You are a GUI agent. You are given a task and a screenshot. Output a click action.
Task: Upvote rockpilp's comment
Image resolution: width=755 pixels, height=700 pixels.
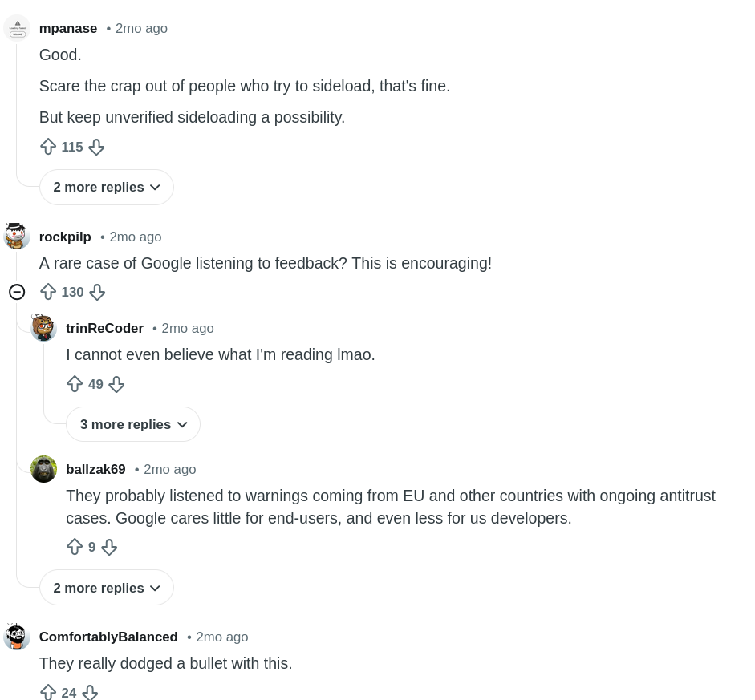[48, 292]
